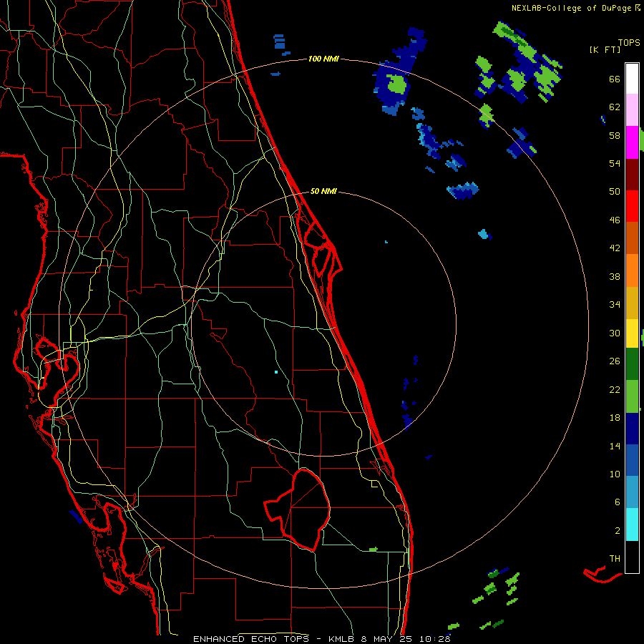Click the navy blue legend swatch
Image resolution: width=644 pixels, height=644 pixels.
pos(632,429)
